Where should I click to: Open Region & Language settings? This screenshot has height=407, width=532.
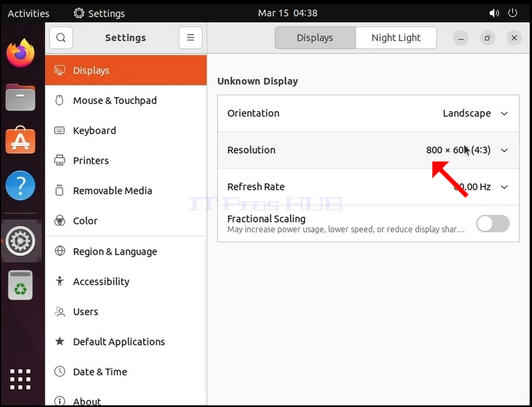126,251
